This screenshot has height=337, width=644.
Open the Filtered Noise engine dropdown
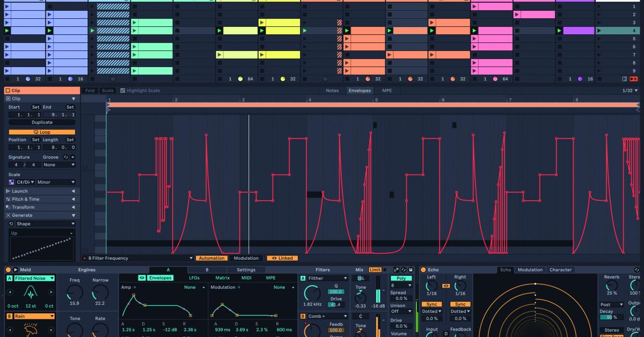coord(34,279)
